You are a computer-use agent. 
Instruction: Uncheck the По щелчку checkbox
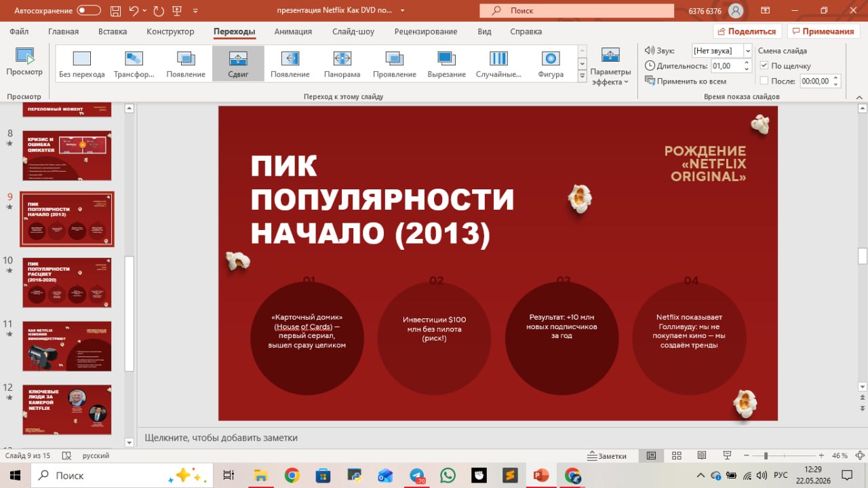(x=764, y=66)
